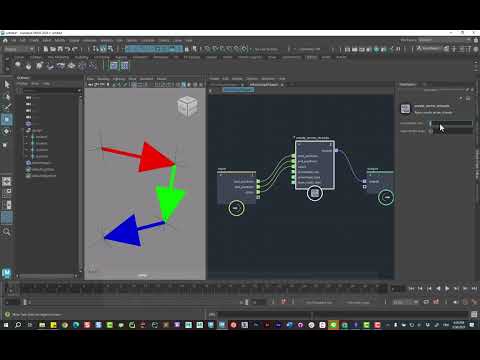The image size is (480, 360).
Task: Open the symmetry dropdown
Action: coord(308,49)
